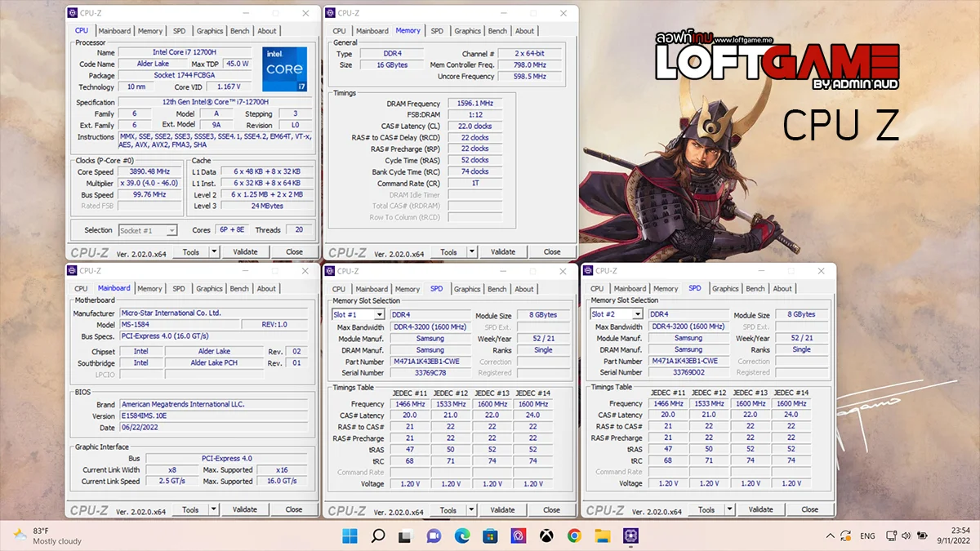Click CPU-Z title icon in Slot #2 window

pos(589,271)
